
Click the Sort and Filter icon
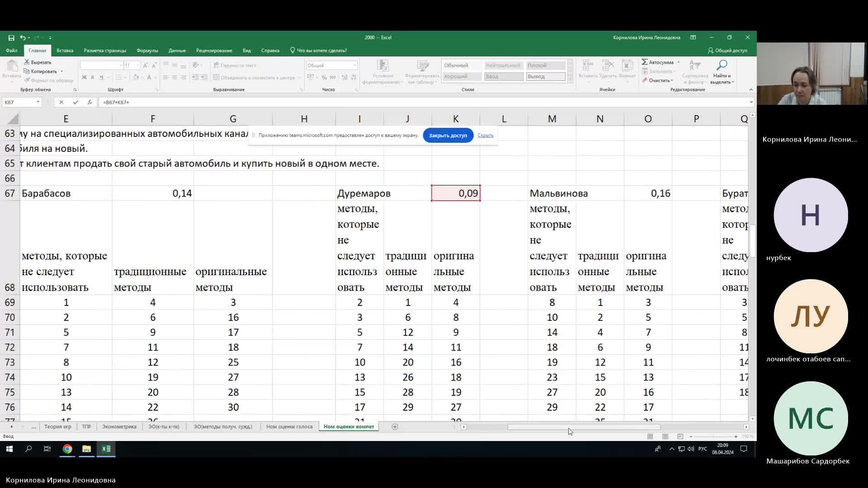(695, 65)
